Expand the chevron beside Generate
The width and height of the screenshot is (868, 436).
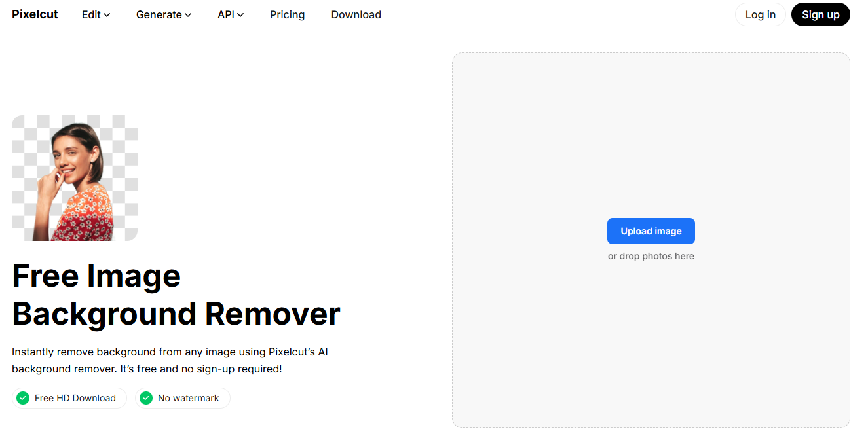coord(188,15)
